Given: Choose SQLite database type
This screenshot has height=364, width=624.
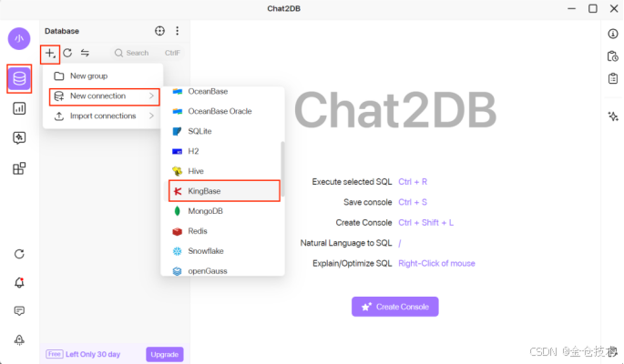Looking at the screenshot, I should tap(222, 131).
